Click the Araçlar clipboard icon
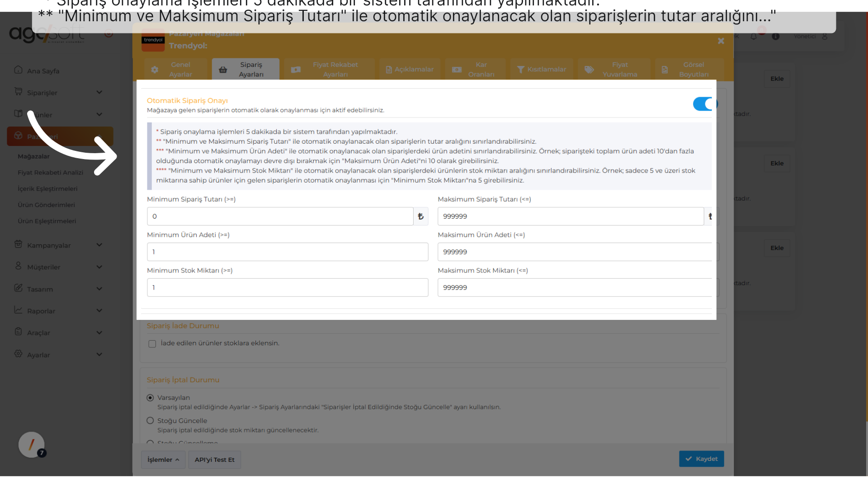The width and height of the screenshot is (868, 488). (18, 331)
